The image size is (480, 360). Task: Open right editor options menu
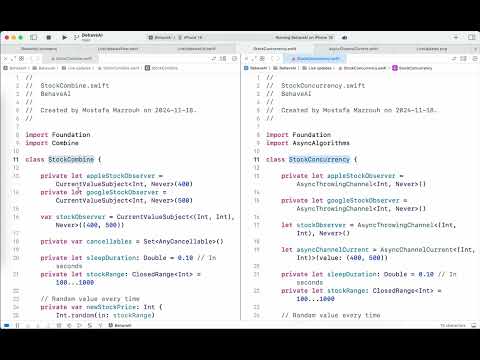464,59
